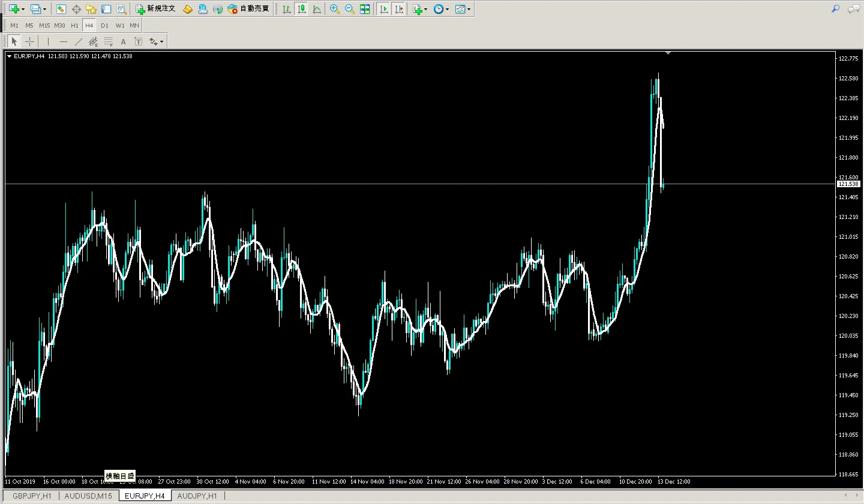Select the crosshair cursor tool
Image resolution: width=864 pixels, height=504 pixels.
tap(29, 41)
